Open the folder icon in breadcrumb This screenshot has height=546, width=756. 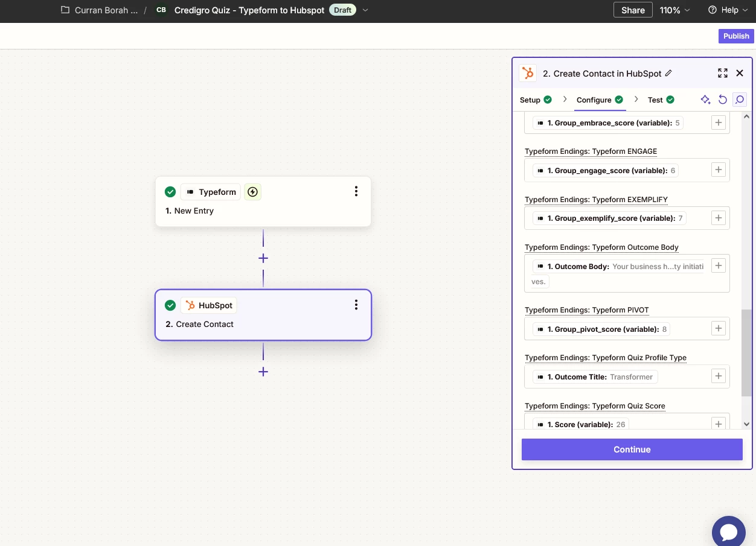pos(65,10)
